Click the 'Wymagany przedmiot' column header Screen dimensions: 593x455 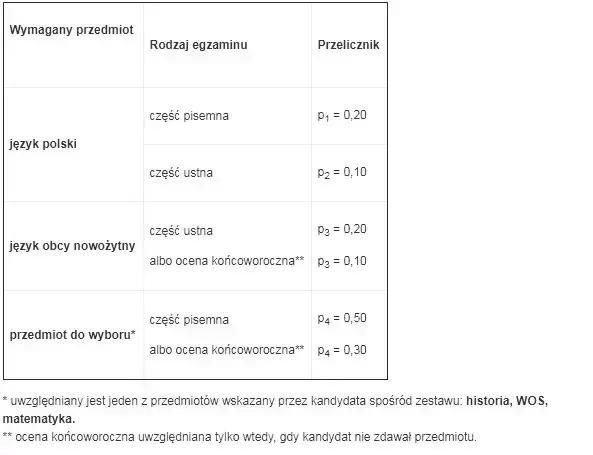click(71, 30)
